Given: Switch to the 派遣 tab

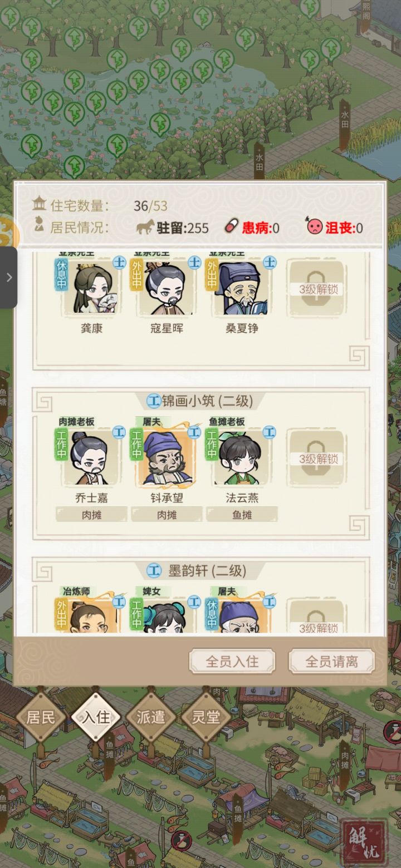Looking at the screenshot, I should click(x=151, y=717).
